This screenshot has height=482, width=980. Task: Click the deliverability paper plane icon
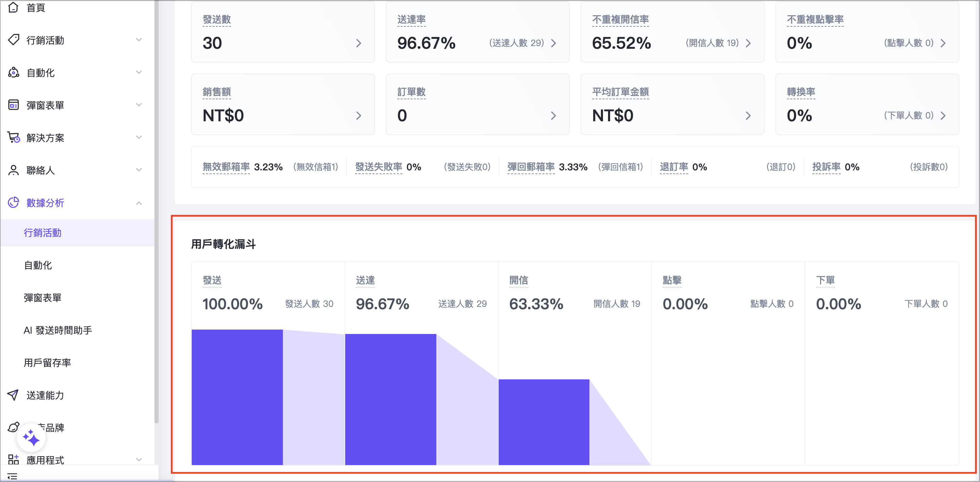(13, 395)
